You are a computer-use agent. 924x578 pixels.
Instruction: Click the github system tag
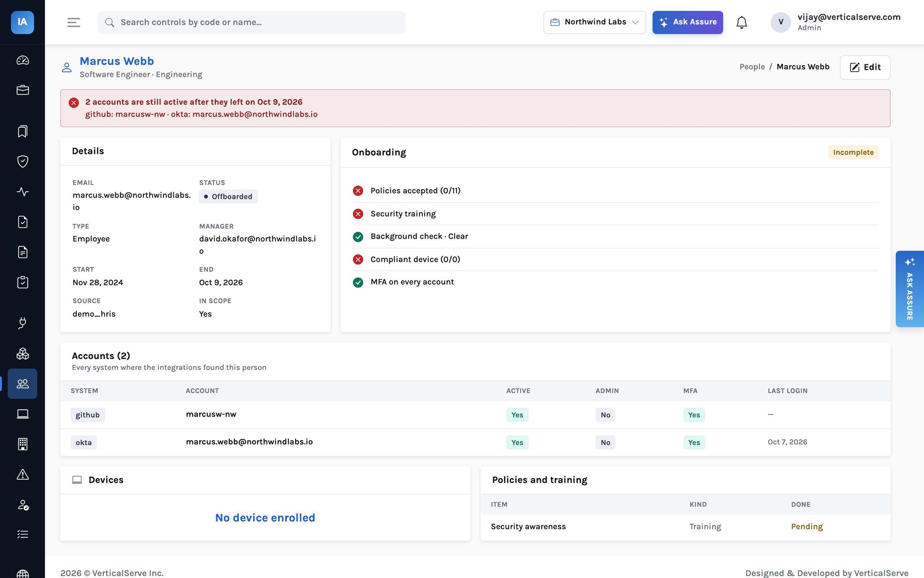(x=88, y=415)
